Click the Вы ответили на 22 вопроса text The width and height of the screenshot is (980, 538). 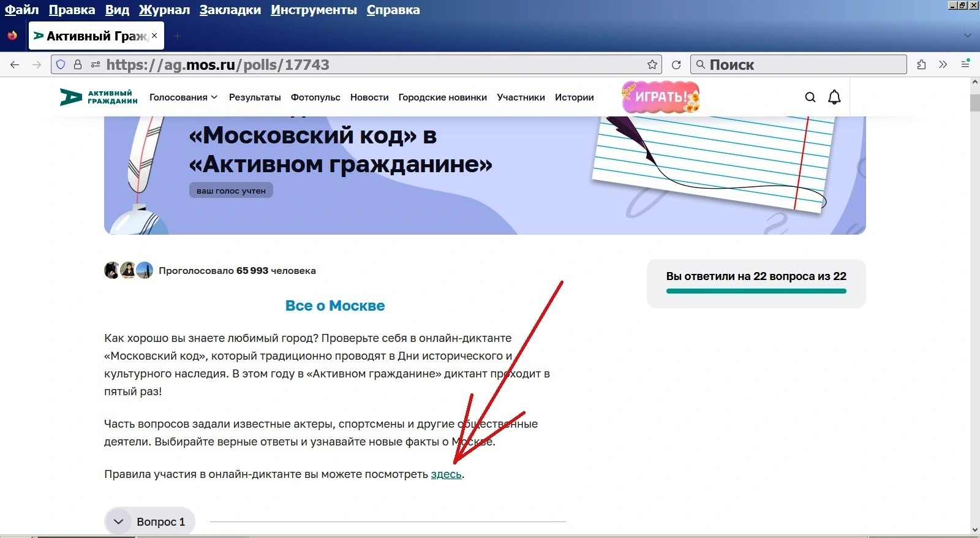(x=756, y=276)
